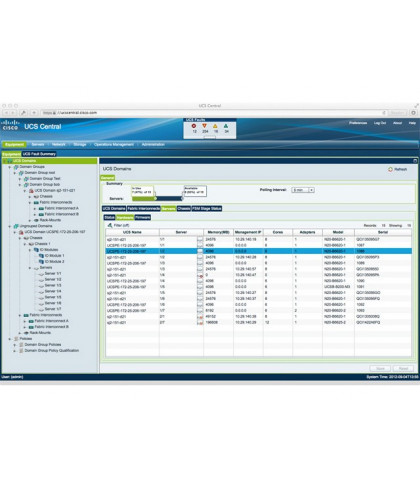Image resolution: width=420 pixels, height=487 pixels.
Task: Expand the Policies tree node
Action: pyautogui.click(x=10, y=339)
